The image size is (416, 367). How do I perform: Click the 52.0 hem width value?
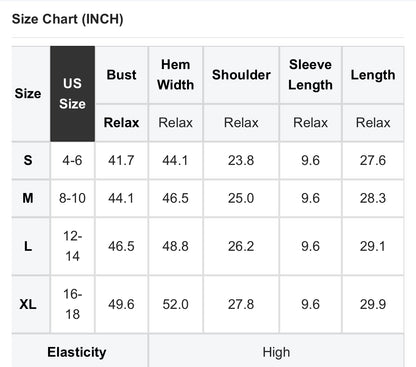(x=176, y=304)
